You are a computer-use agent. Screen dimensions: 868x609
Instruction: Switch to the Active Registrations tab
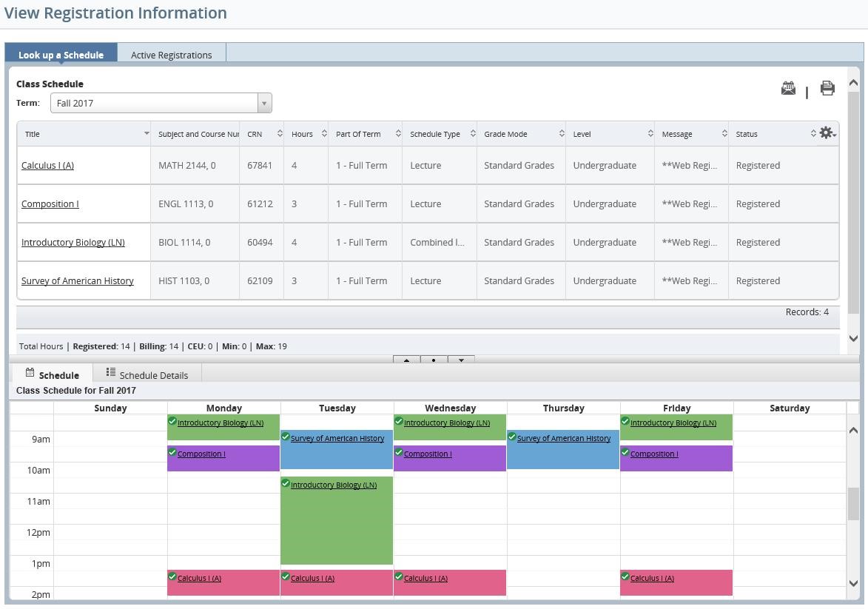coord(171,54)
